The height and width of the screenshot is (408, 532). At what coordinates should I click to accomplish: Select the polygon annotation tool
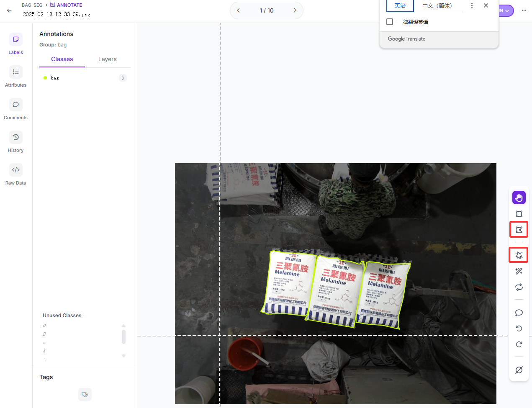(519, 230)
